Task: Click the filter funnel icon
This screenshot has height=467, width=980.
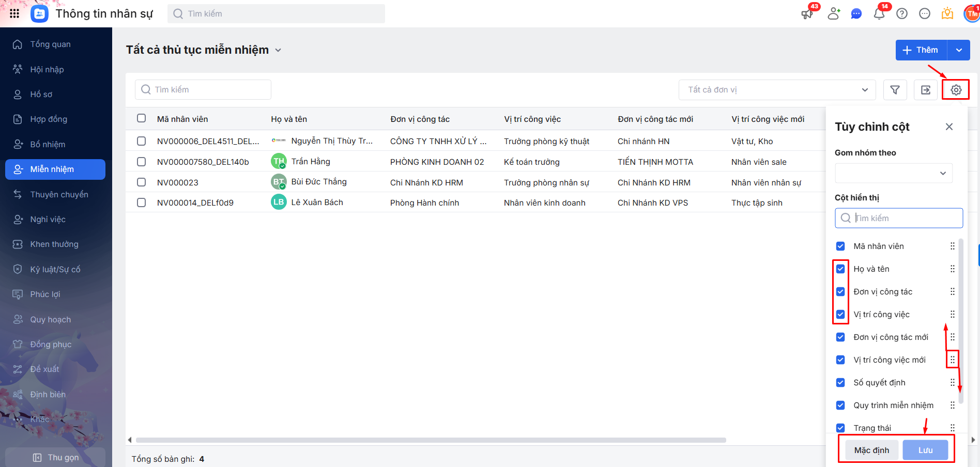Action: 895,90
